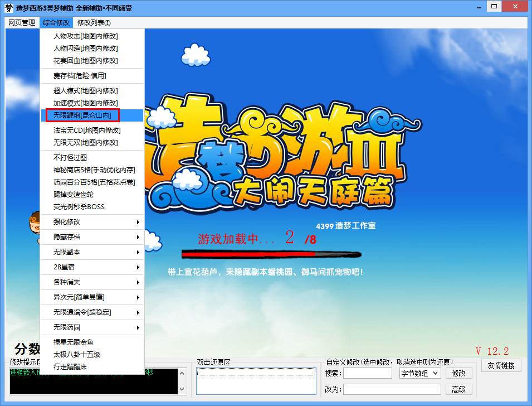Select 法宝无CD[地图内修改] option
The image size is (532, 406).
[86, 130]
